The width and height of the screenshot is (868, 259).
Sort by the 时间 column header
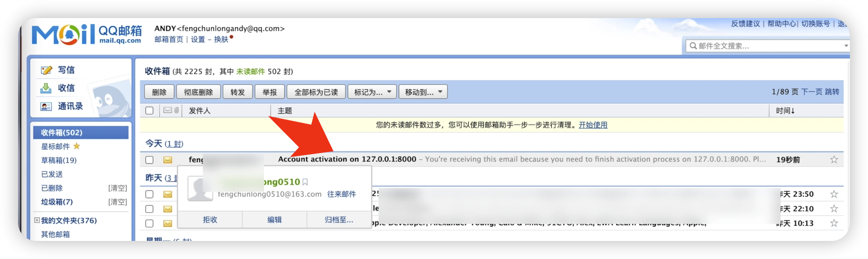click(x=785, y=110)
